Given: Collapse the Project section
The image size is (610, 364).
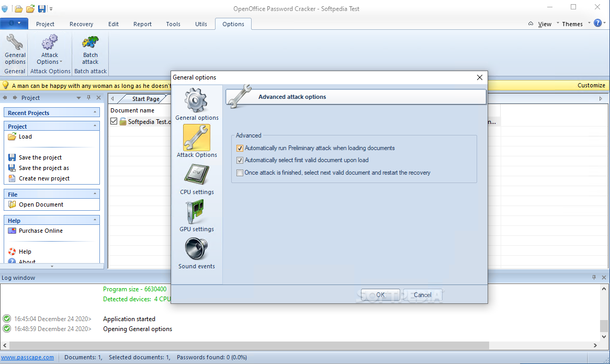Looking at the screenshot, I should pyautogui.click(x=95, y=126).
